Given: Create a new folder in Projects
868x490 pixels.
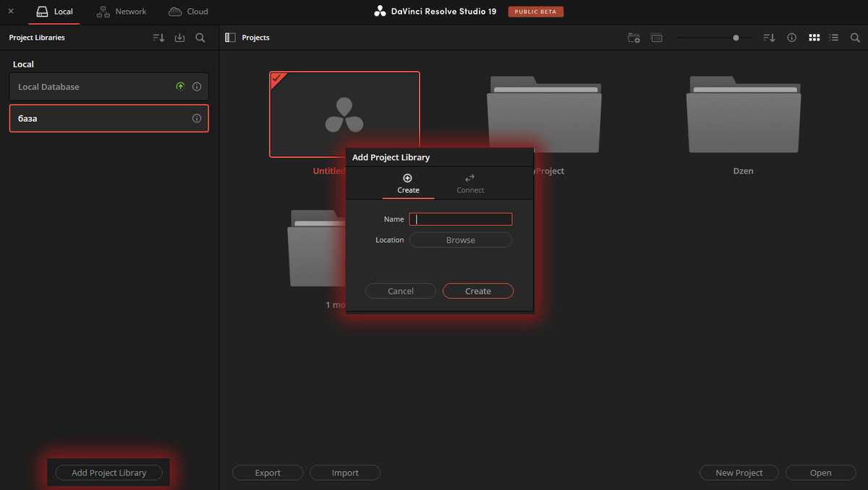Looking at the screenshot, I should click(x=634, y=38).
